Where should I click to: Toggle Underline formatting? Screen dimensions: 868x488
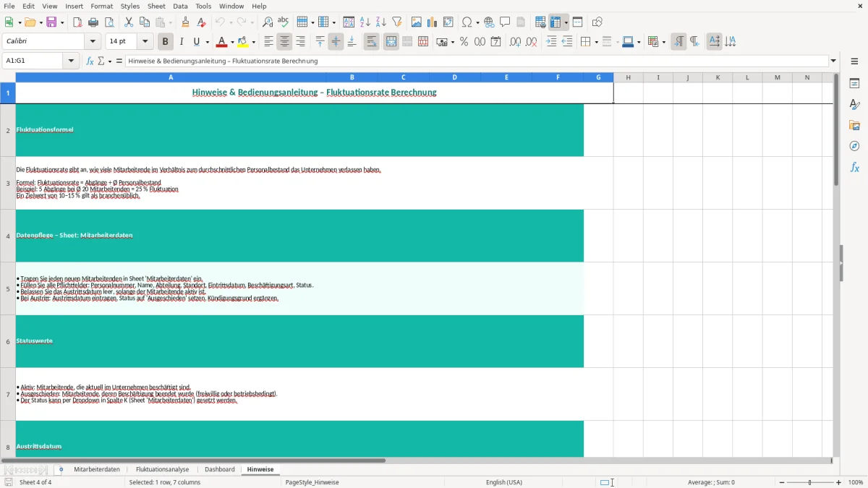point(196,42)
